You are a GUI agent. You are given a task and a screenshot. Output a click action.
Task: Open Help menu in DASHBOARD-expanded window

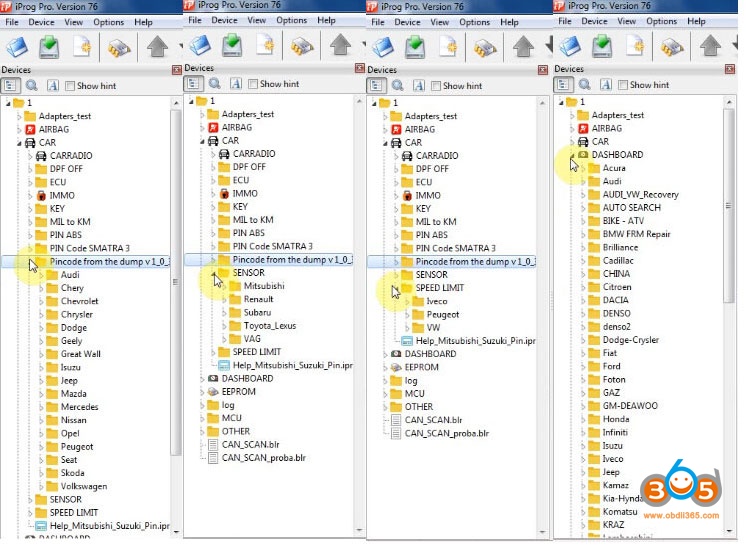(x=696, y=21)
